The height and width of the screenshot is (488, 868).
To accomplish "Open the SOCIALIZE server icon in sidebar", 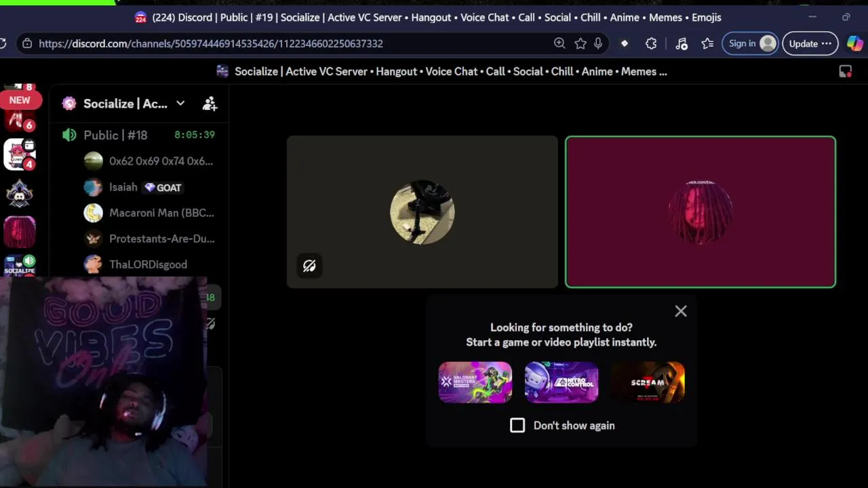I will (20, 266).
